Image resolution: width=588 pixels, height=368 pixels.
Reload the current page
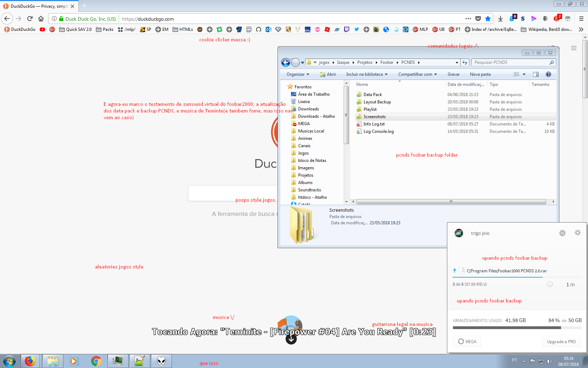tap(30, 19)
